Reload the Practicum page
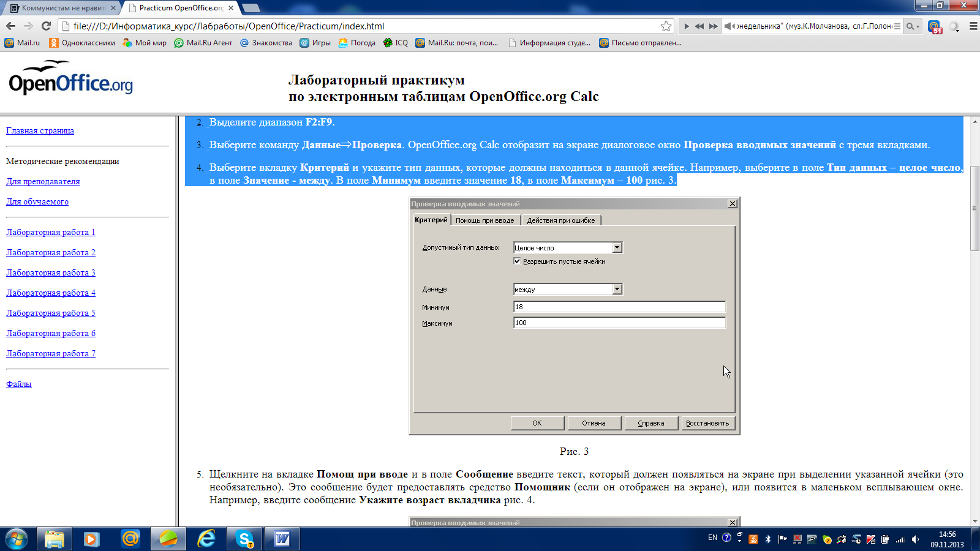This screenshot has height=551, width=980. [x=46, y=26]
